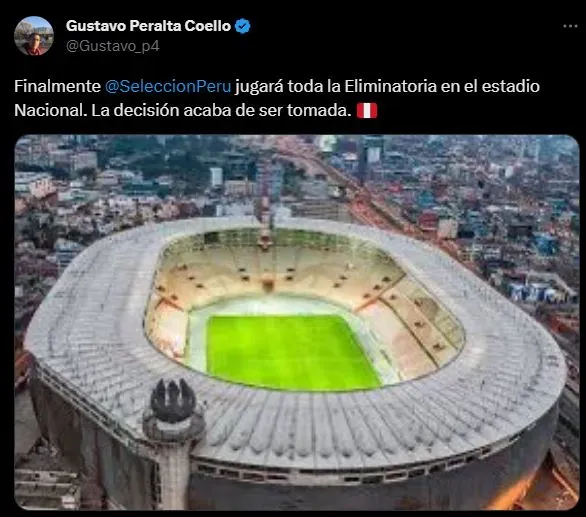This screenshot has height=517, width=586.
Task: Open the stadium aerial photo attachment
Action: pyautogui.click(x=297, y=322)
